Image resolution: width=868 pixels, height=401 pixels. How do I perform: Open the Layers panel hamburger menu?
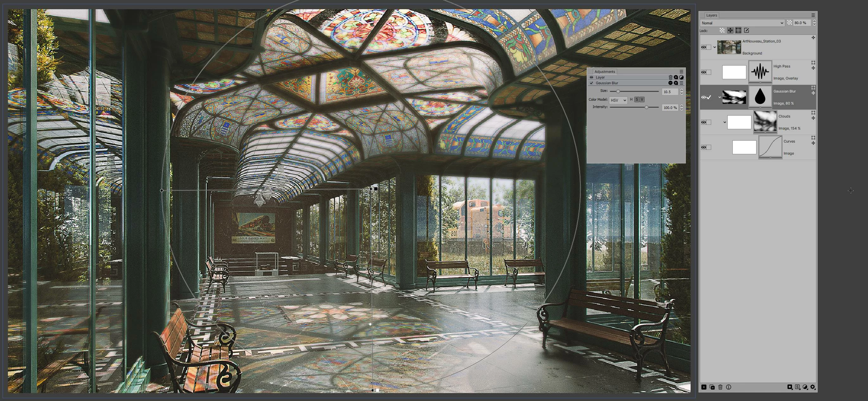pos(813,15)
